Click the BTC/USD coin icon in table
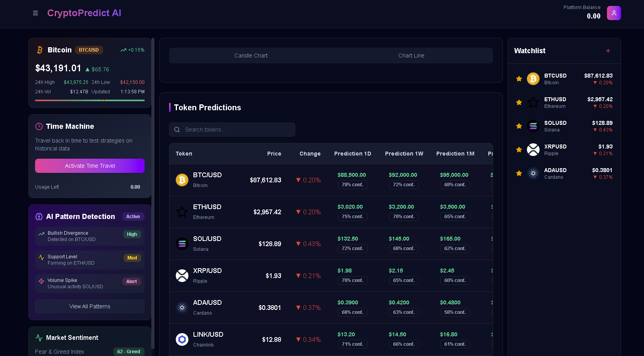 [182, 180]
